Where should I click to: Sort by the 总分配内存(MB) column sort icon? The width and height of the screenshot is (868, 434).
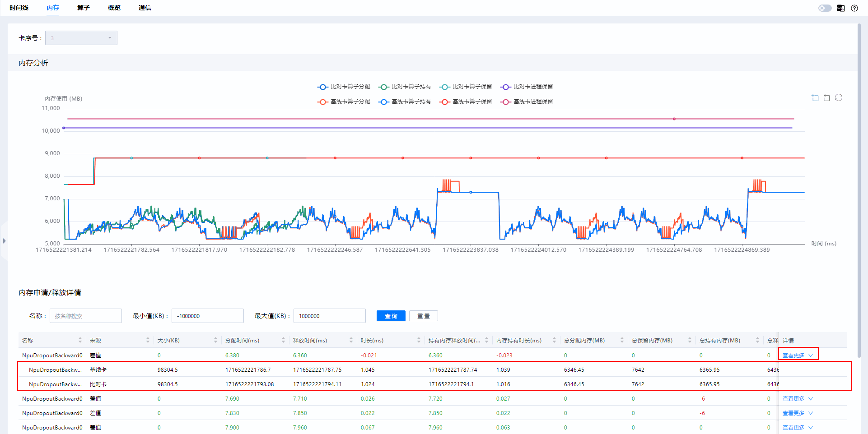622,340
